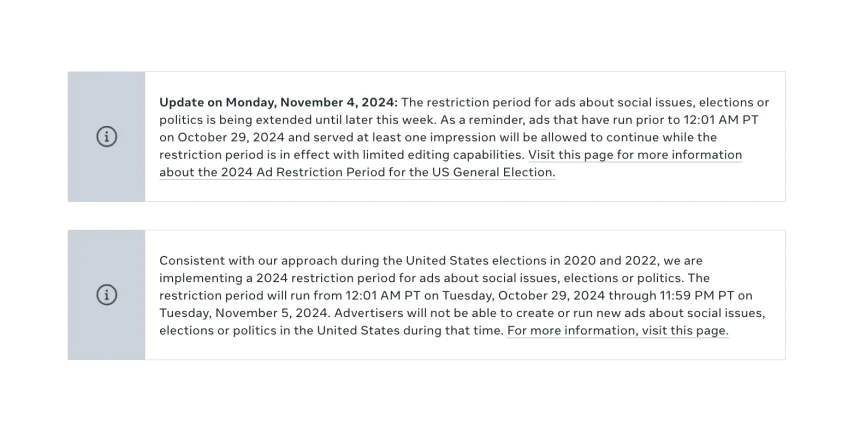Click the info icon in the update notice
The height and width of the screenshot is (430, 860).
(x=106, y=137)
